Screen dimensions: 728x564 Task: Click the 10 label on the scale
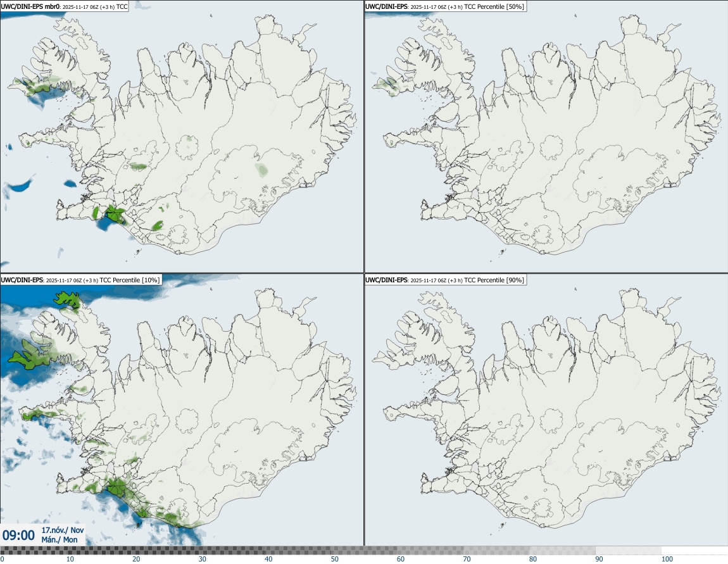pos(70,559)
